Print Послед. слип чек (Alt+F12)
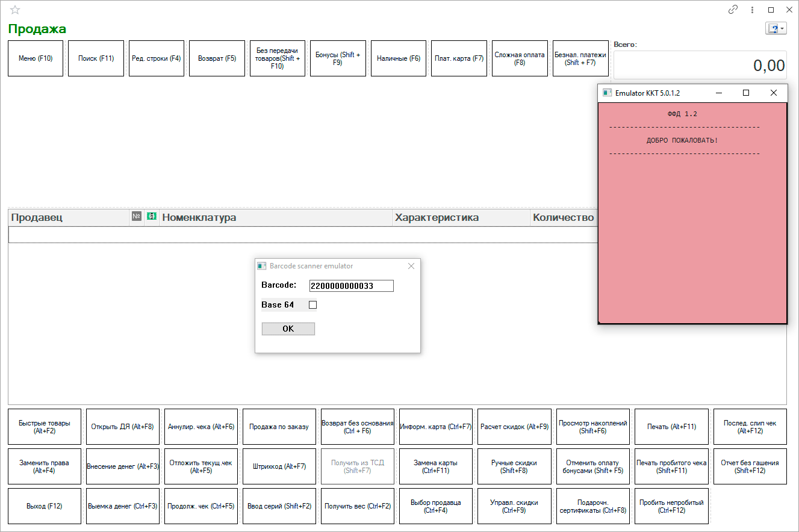The image size is (799, 532). pos(750,427)
